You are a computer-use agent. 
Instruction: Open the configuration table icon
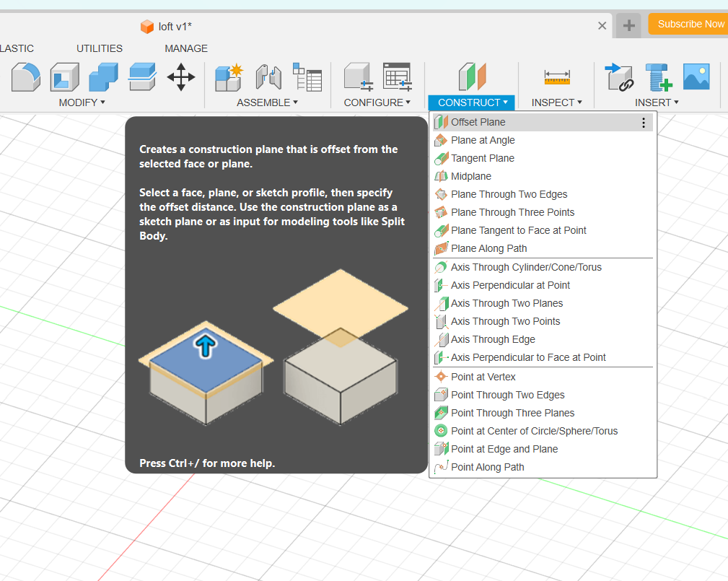[398, 77]
